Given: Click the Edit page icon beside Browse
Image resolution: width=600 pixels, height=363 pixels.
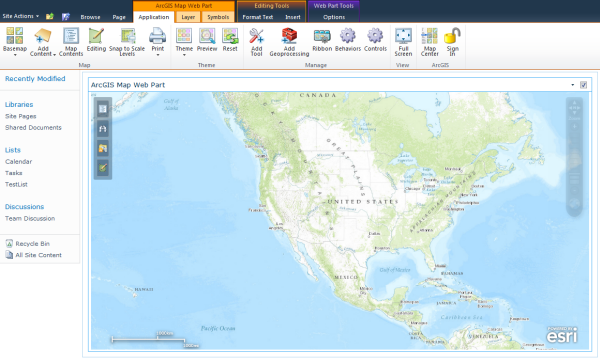Looking at the screenshot, I should 66,16.
